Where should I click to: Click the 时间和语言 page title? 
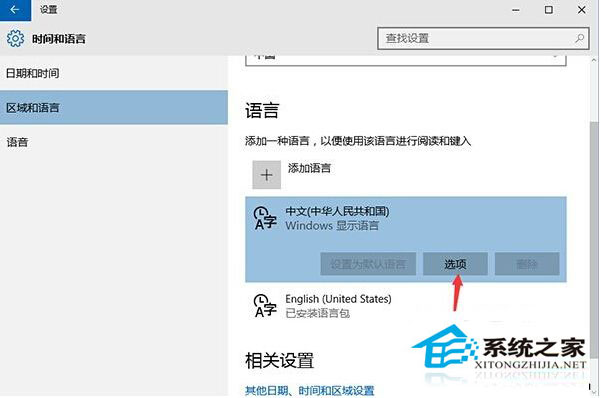[x=59, y=39]
